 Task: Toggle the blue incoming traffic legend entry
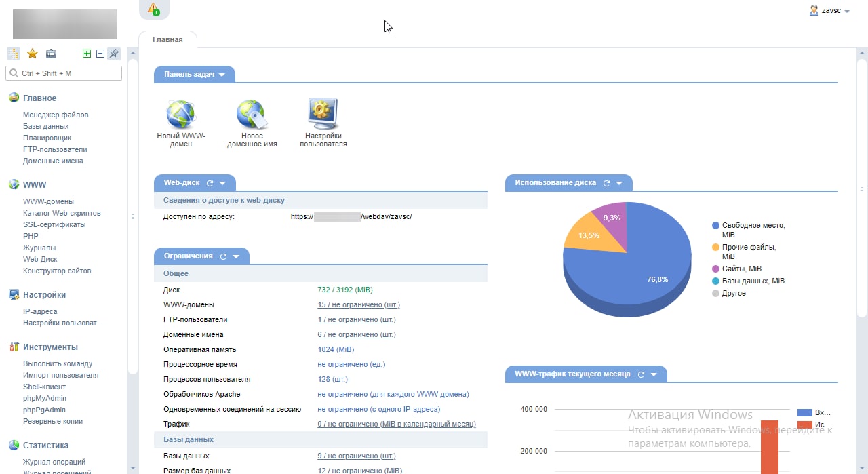coord(814,412)
